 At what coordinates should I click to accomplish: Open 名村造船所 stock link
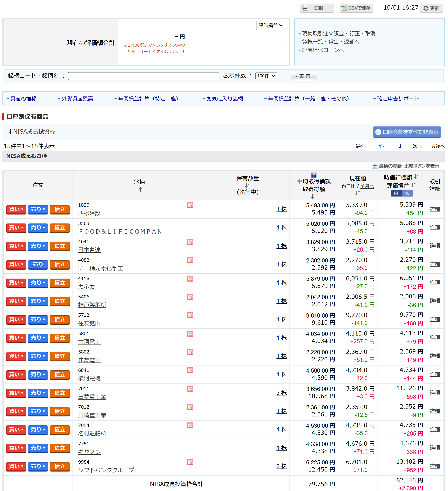(92, 433)
